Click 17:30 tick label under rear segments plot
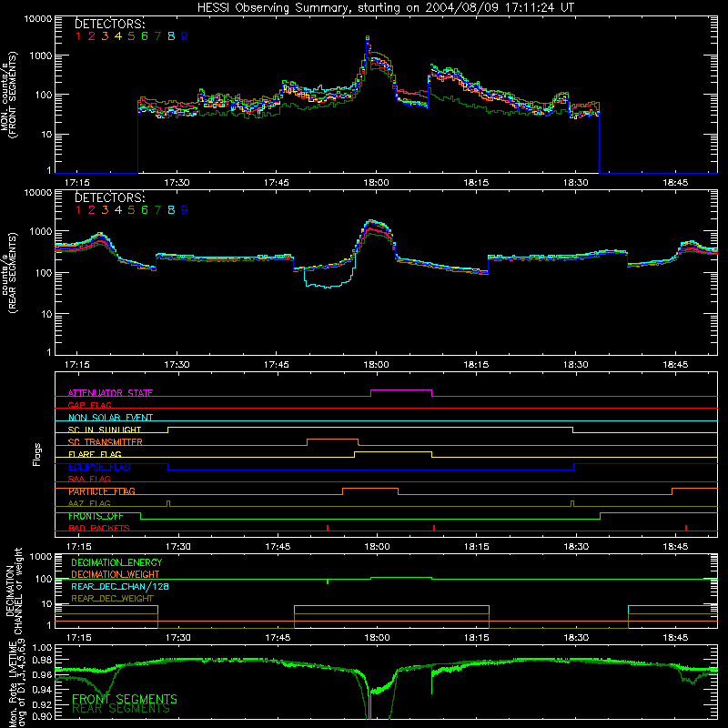This screenshot has width=728, height=728. pyautogui.click(x=177, y=365)
